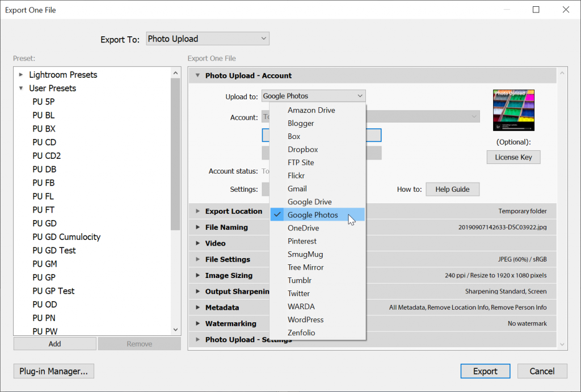The image size is (581, 392).
Task: Open the Export To dropdown
Action: [x=207, y=39]
